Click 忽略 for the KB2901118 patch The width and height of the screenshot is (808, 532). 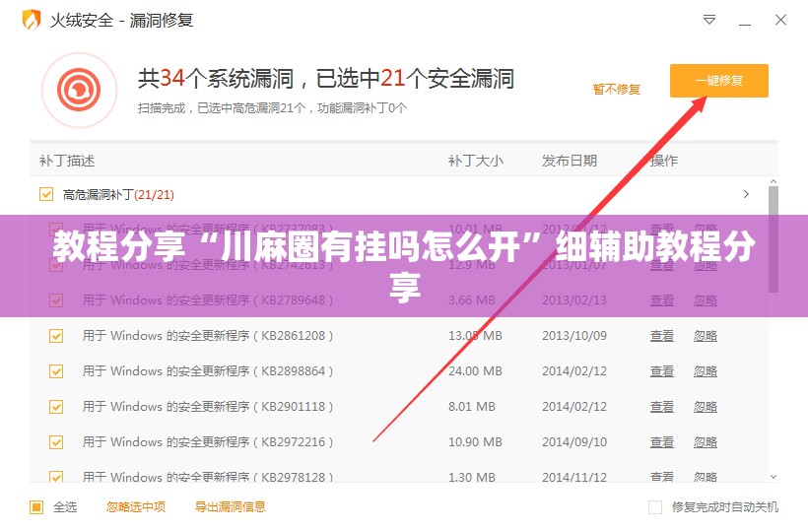coord(705,407)
